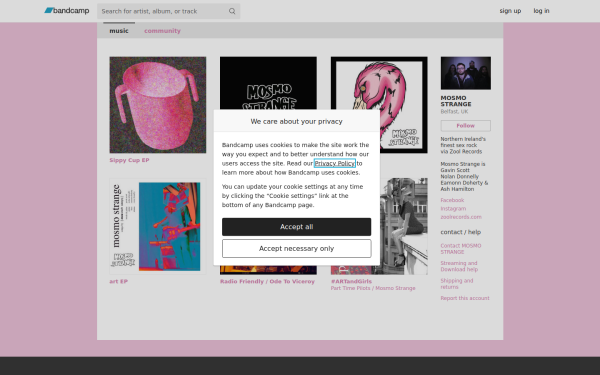Viewport: 600px width, 375px height.
Task: Open Streaming and Download help
Action: point(459,266)
